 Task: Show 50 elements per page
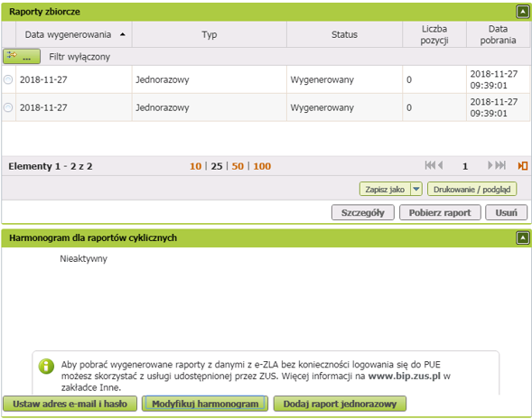[x=238, y=166]
